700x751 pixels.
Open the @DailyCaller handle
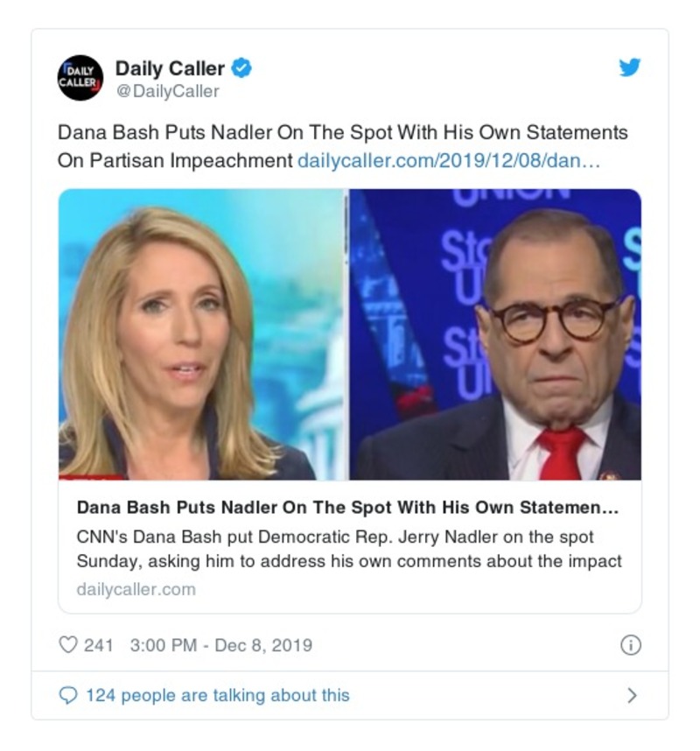pyautogui.click(x=168, y=91)
